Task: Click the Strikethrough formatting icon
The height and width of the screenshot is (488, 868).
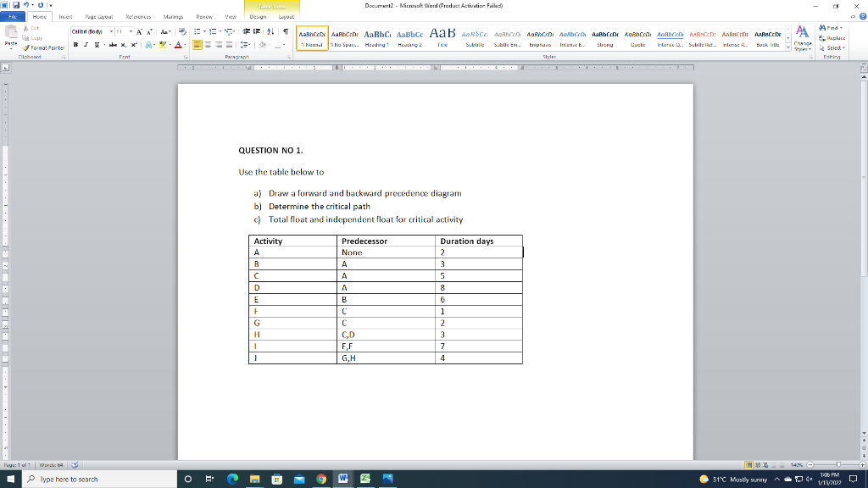Action: click(x=114, y=45)
